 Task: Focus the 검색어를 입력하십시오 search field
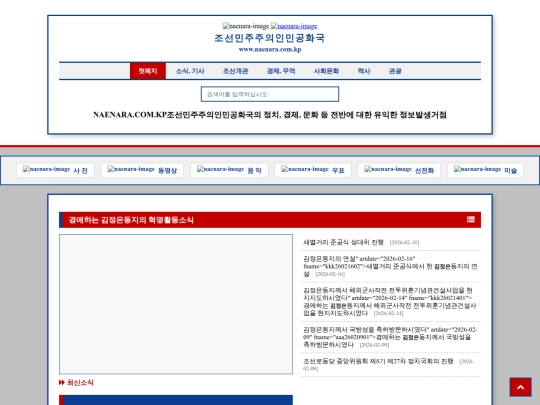coord(270,94)
